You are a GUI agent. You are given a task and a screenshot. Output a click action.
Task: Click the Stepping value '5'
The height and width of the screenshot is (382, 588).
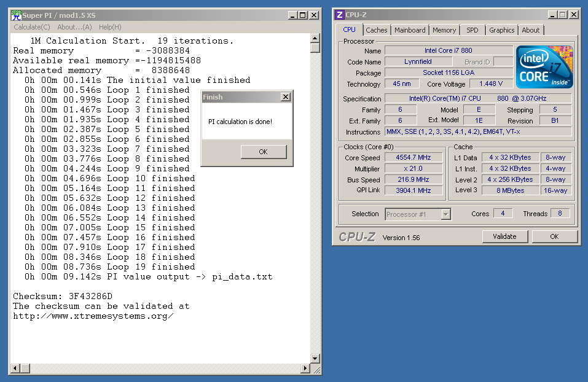coord(555,109)
